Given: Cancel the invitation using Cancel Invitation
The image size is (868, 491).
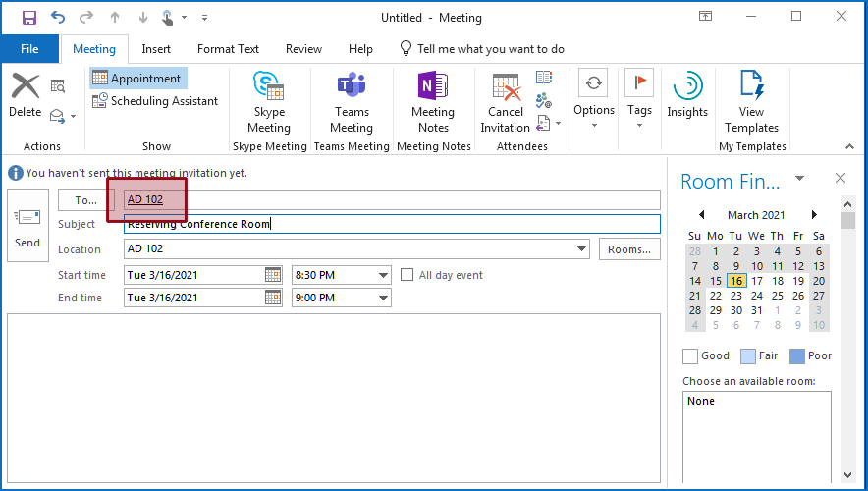Looking at the screenshot, I should tap(505, 102).
